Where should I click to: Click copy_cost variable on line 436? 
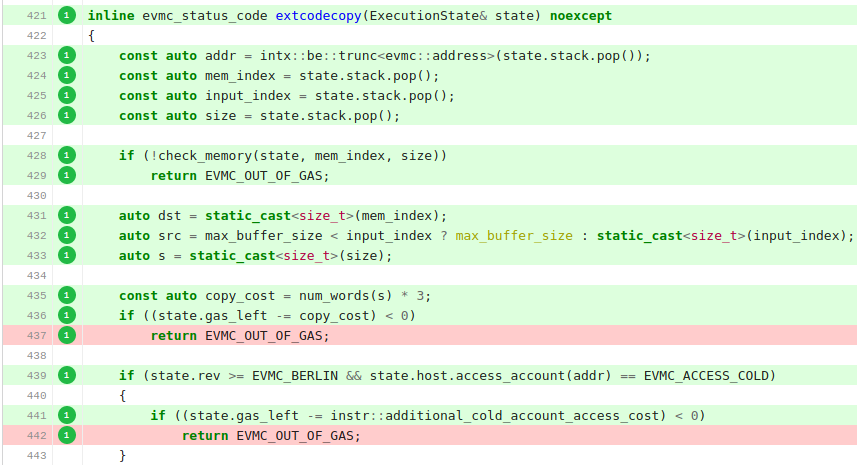point(334,316)
